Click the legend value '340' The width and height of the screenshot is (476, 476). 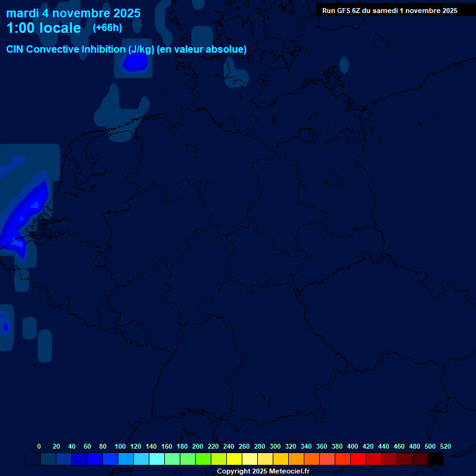pos(306,446)
